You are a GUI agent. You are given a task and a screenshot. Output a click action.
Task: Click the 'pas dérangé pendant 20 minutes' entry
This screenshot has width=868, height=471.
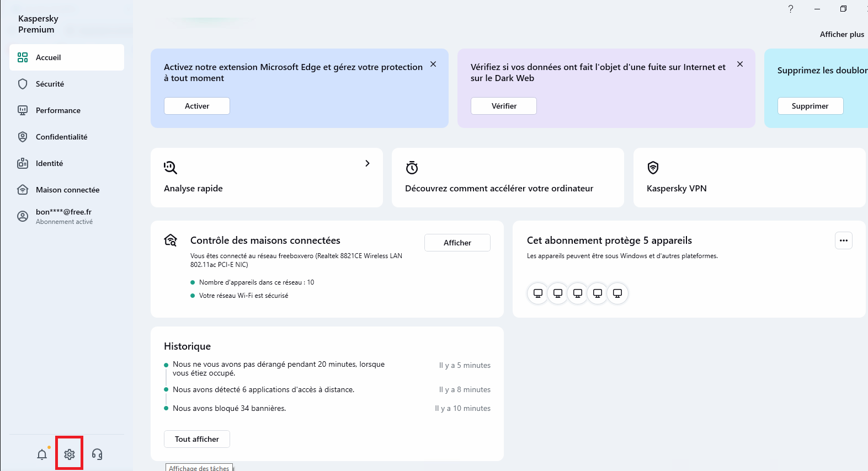click(x=279, y=368)
